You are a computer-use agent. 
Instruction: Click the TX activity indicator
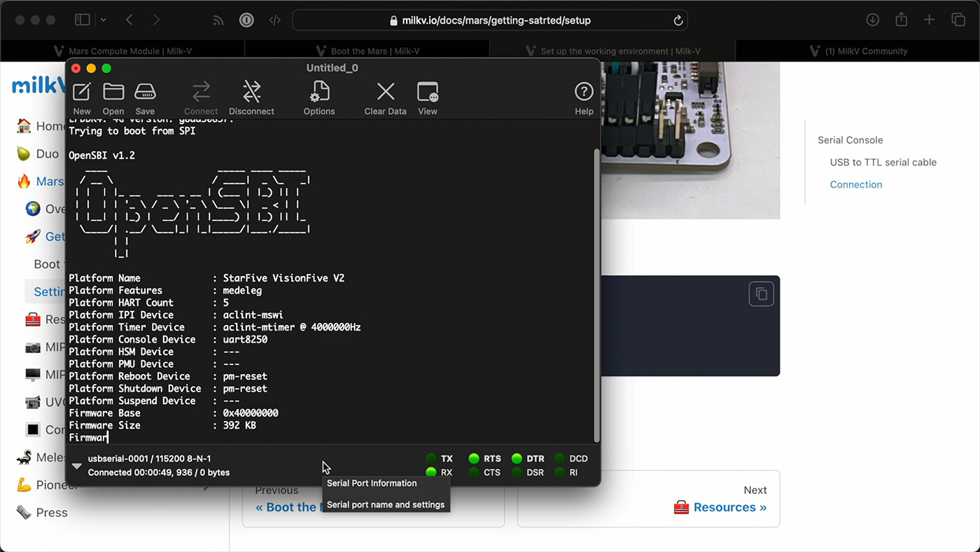(431, 459)
